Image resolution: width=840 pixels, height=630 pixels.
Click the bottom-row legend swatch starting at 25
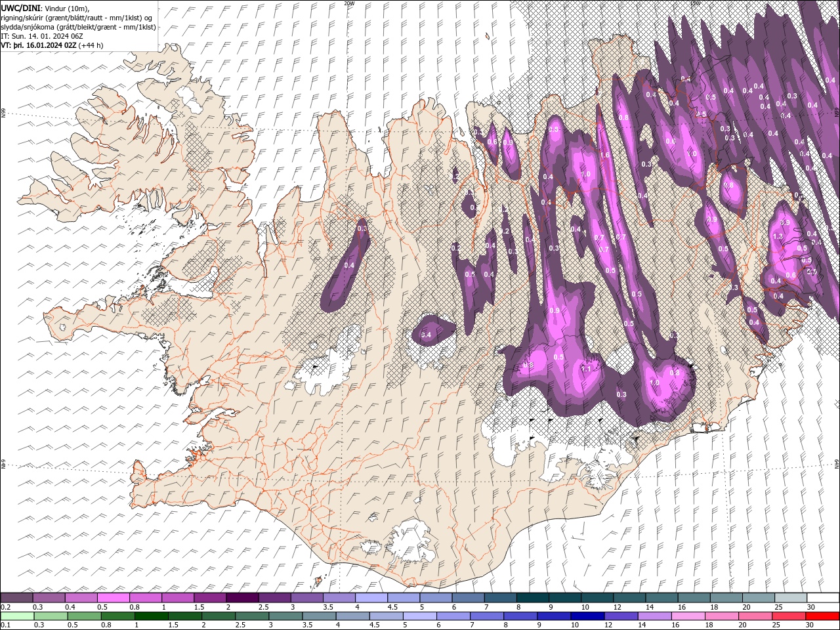788,616
